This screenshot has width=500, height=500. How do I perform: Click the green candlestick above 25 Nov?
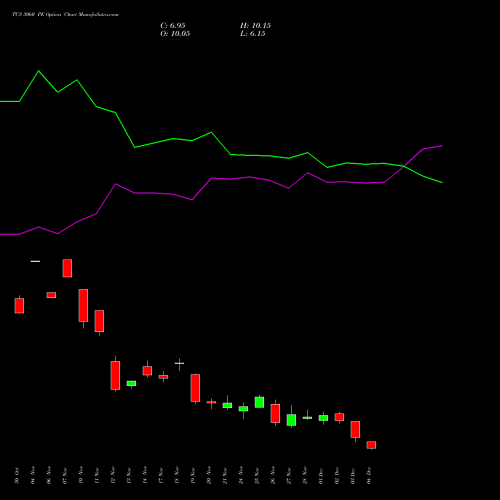(x=259, y=402)
